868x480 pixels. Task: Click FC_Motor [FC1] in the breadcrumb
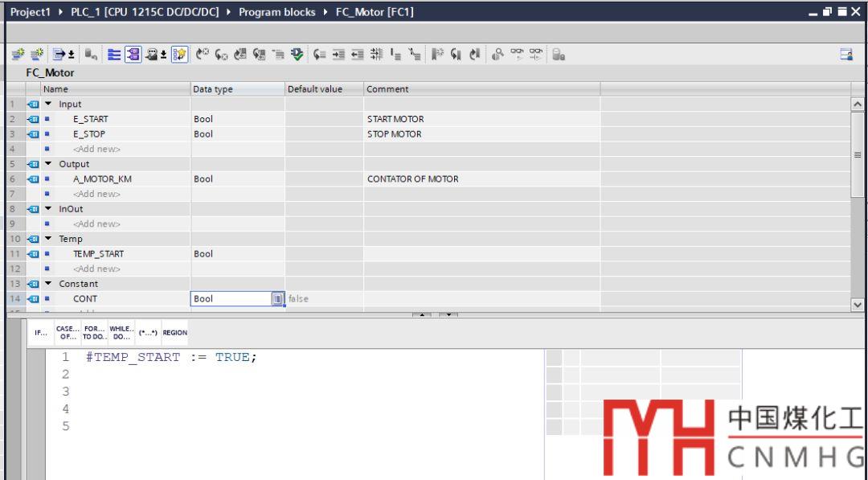[x=375, y=12]
